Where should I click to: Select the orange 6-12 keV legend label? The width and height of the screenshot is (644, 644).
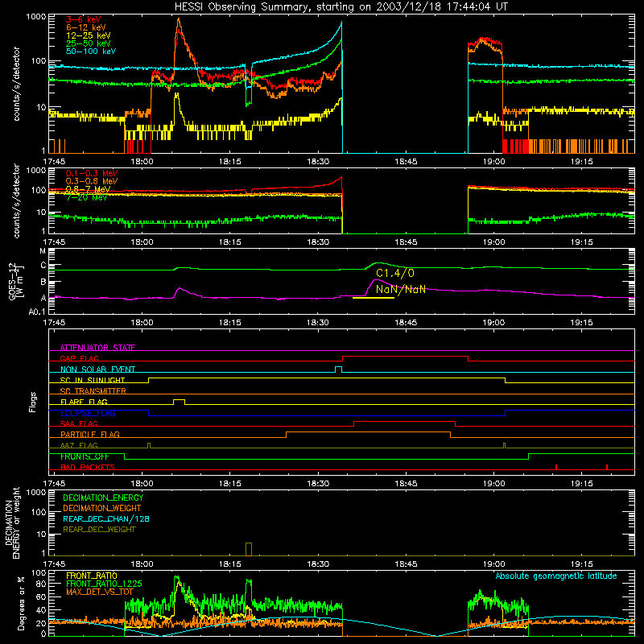[85, 28]
